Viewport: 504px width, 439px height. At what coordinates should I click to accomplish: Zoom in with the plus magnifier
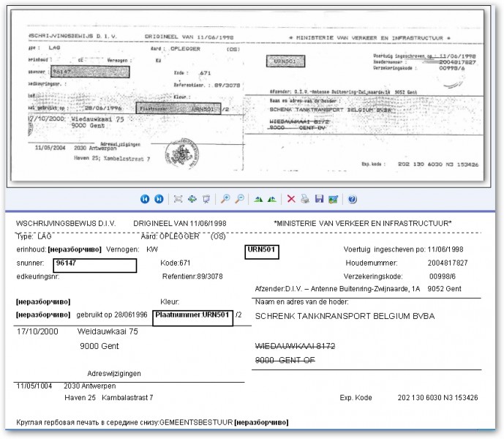225,199
